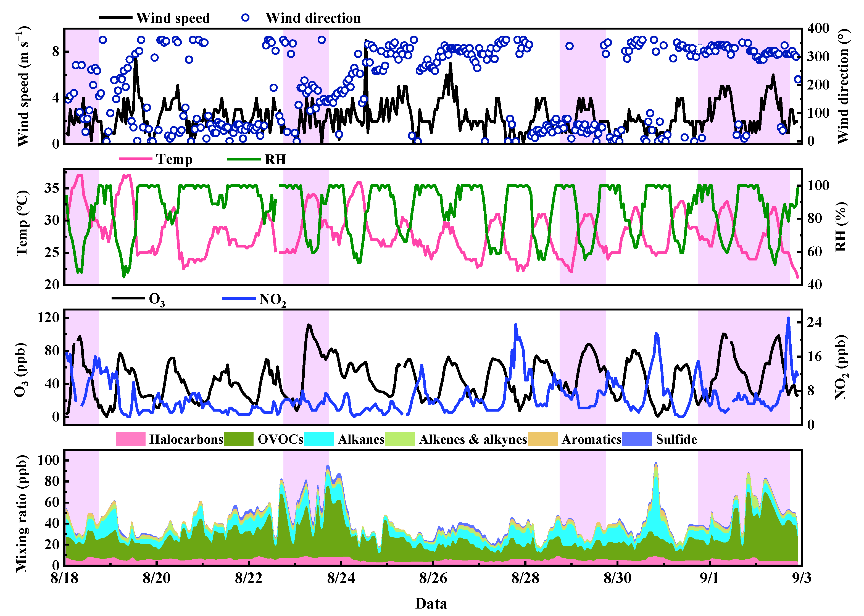The image size is (864, 616).
Task: Click the pink Temp legend line
Action: pos(135,159)
